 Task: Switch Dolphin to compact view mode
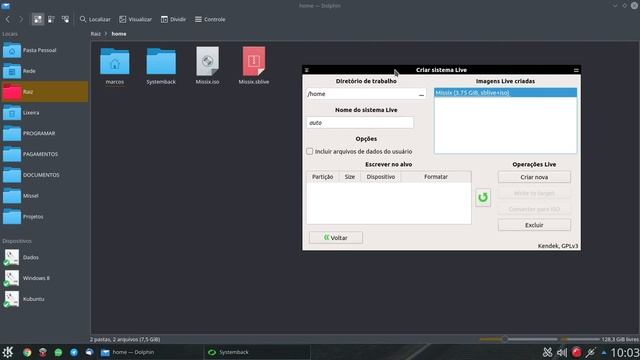click(51, 19)
